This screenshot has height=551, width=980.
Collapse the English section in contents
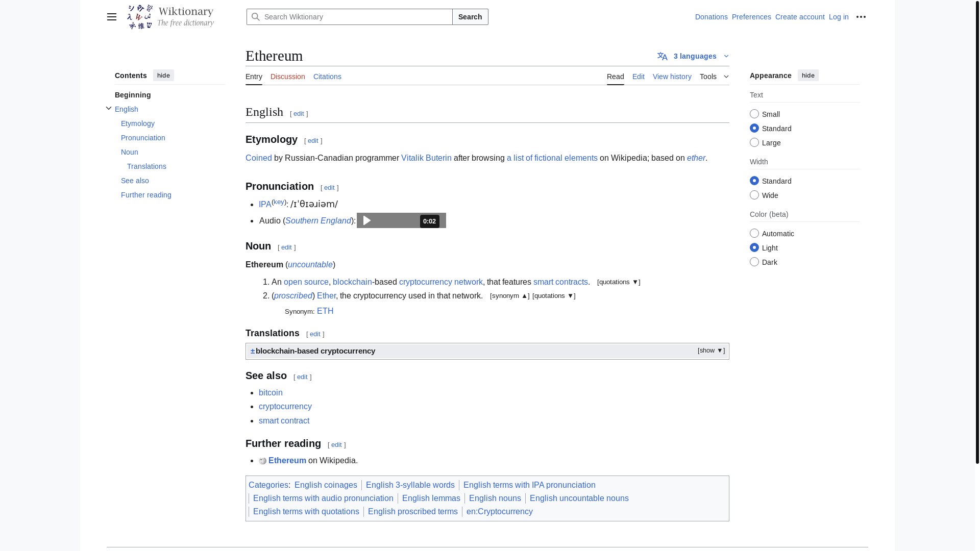pos(109,108)
